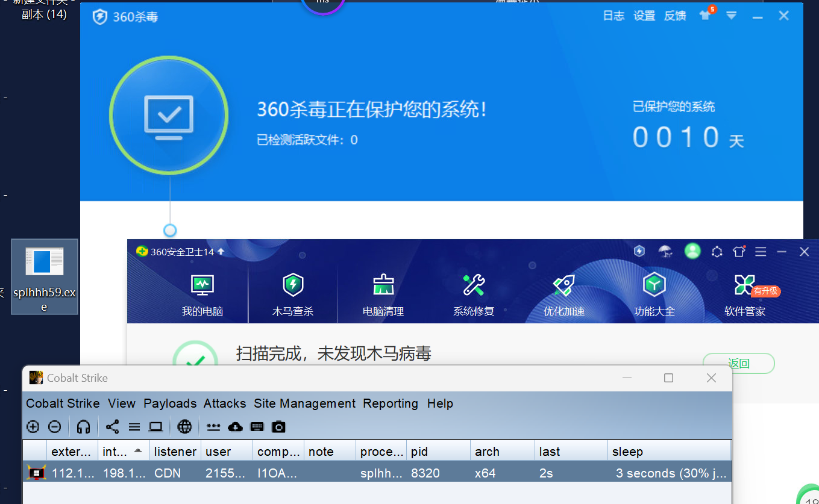Sort by the note column header
Viewport: 819px width, 504px height.
click(x=330, y=451)
